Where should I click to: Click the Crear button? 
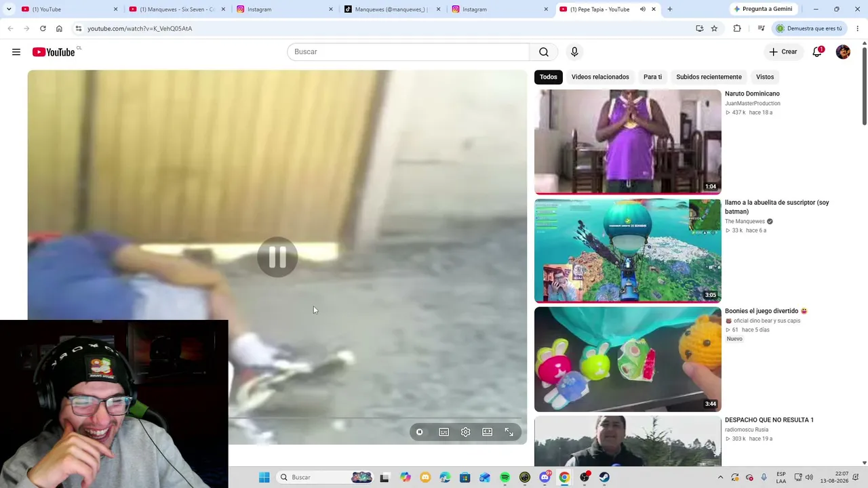click(x=783, y=52)
